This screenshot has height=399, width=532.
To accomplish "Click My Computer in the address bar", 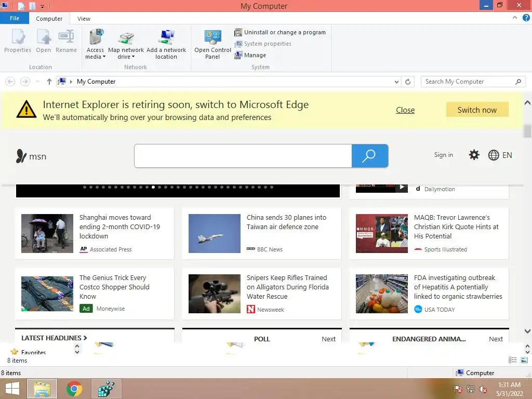I will click(x=96, y=82).
